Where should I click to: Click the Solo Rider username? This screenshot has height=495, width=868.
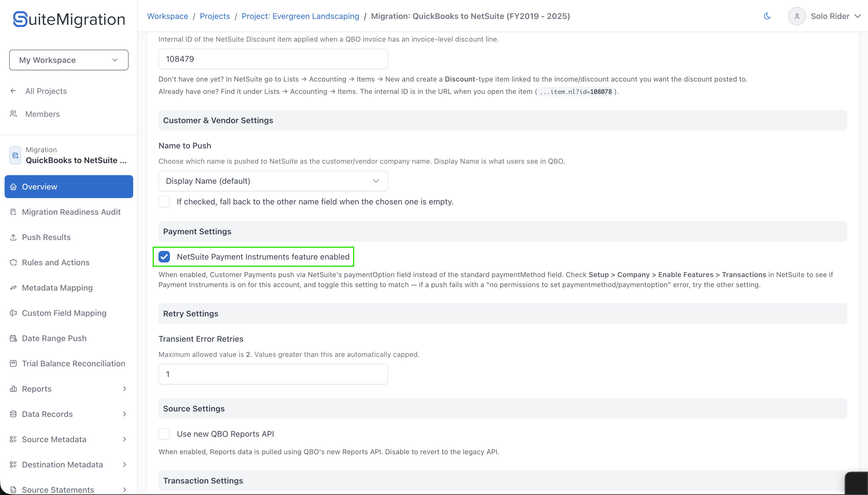[830, 16]
